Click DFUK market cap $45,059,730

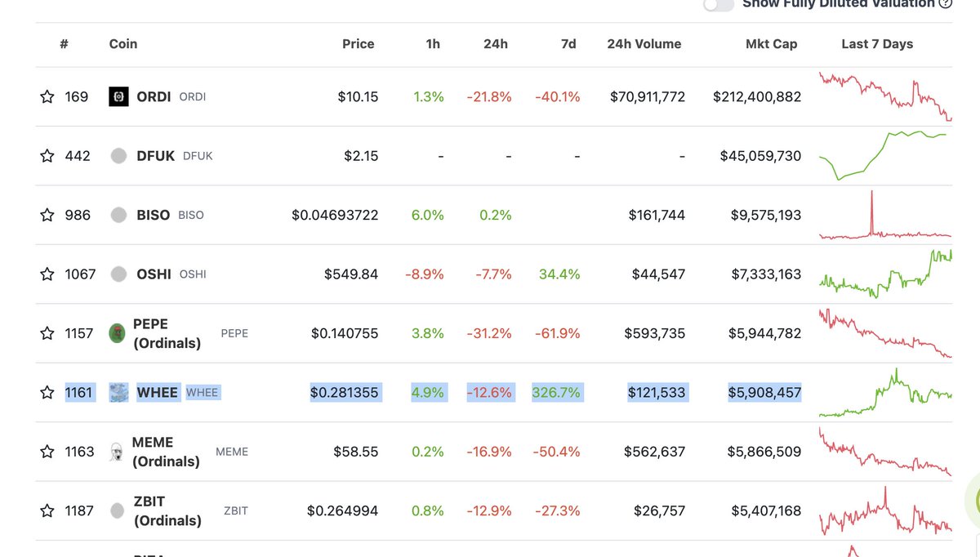pyautogui.click(x=760, y=155)
